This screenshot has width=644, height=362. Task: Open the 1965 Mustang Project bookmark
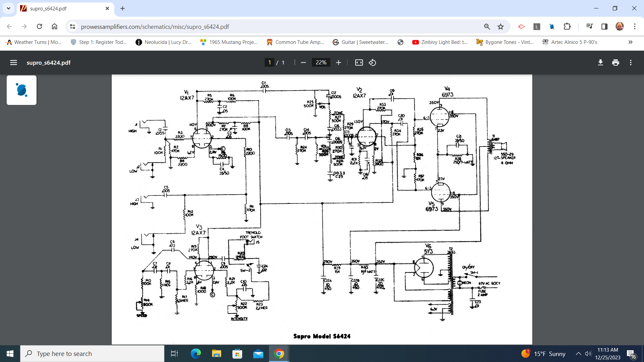229,42
